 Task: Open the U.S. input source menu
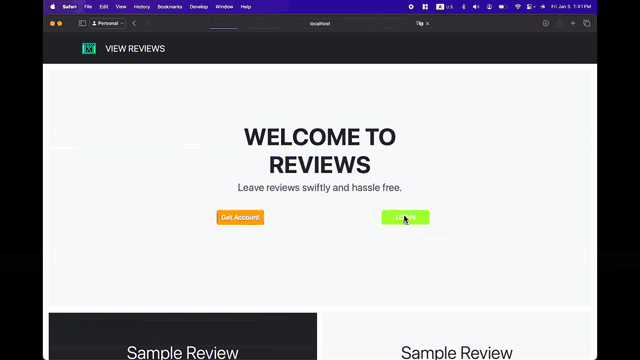(445, 7)
